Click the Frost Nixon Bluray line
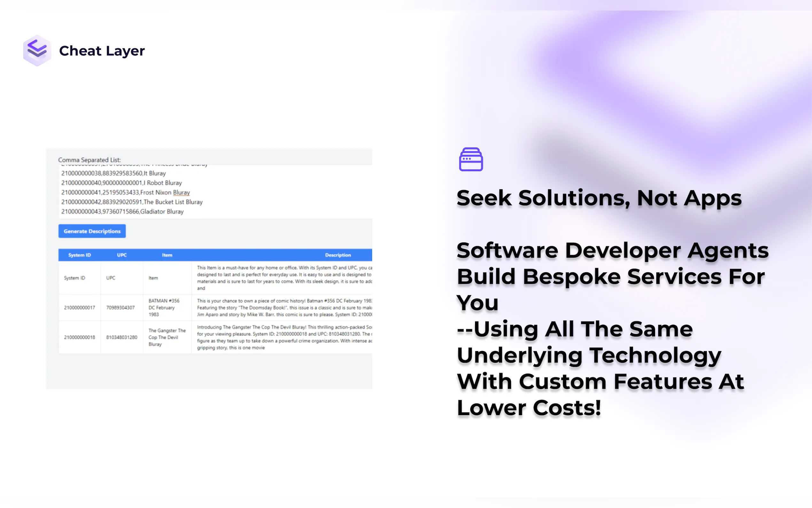This screenshot has height=508, width=812. (x=125, y=193)
